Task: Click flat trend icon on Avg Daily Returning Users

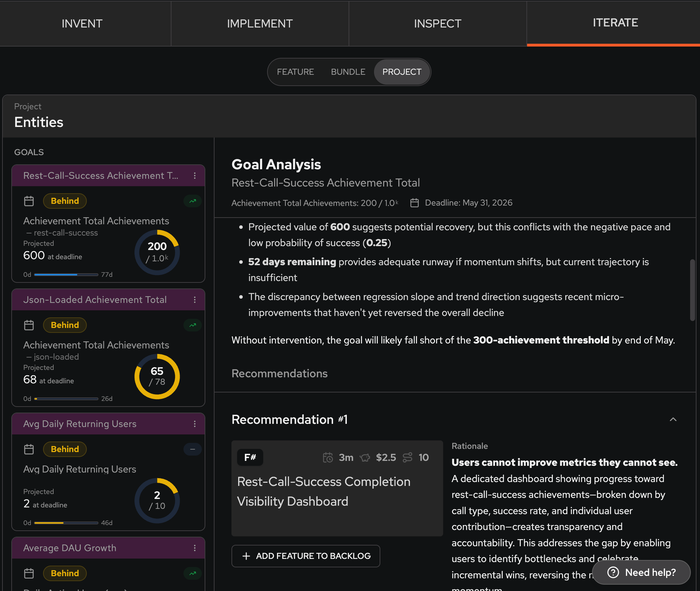Action: [193, 449]
